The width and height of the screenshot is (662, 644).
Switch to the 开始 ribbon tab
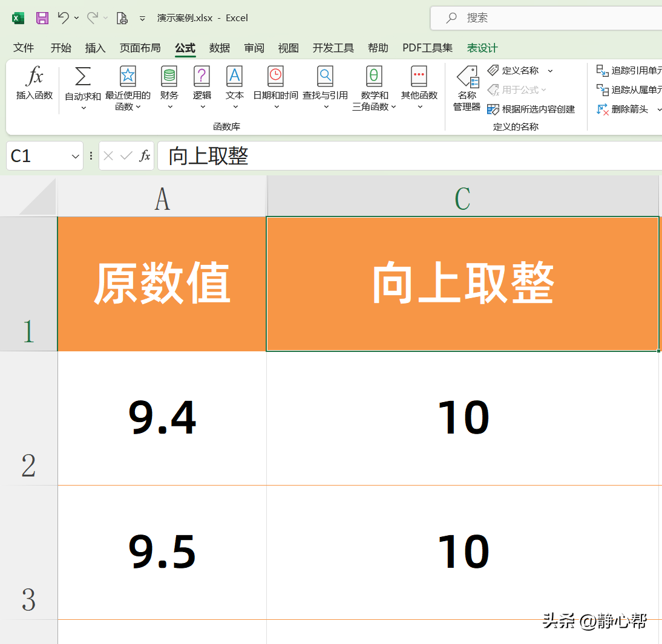click(61, 48)
